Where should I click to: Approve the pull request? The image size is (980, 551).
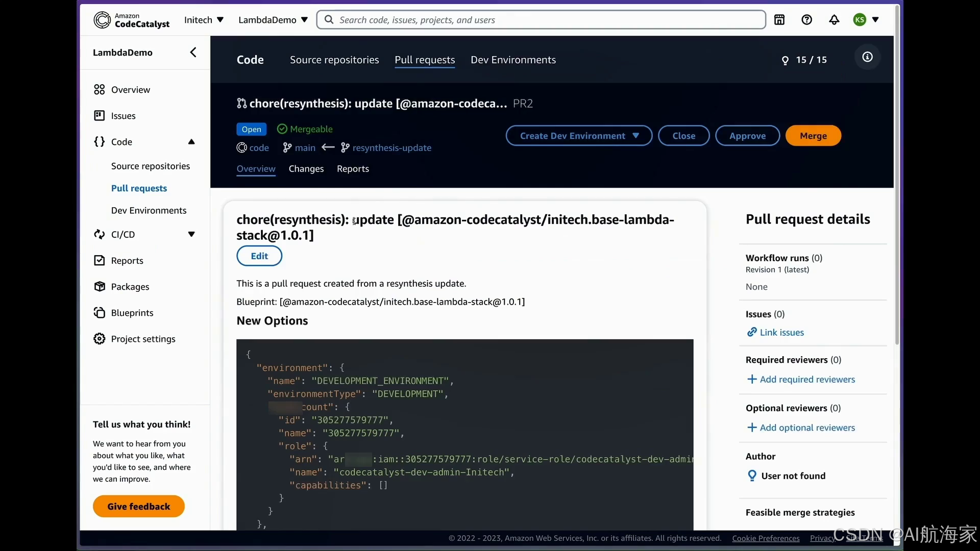pos(747,136)
